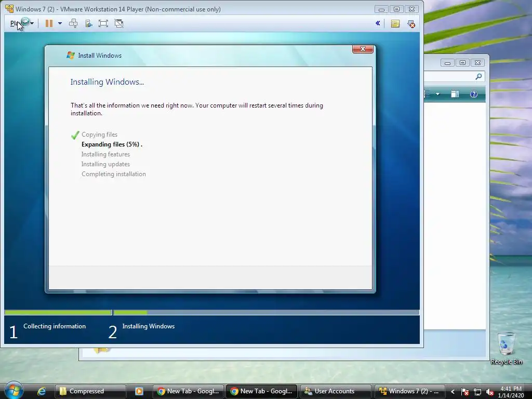Click the Collecting information stage label
The height and width of the screenshot is (399, 532).
(x=54, y=326)
